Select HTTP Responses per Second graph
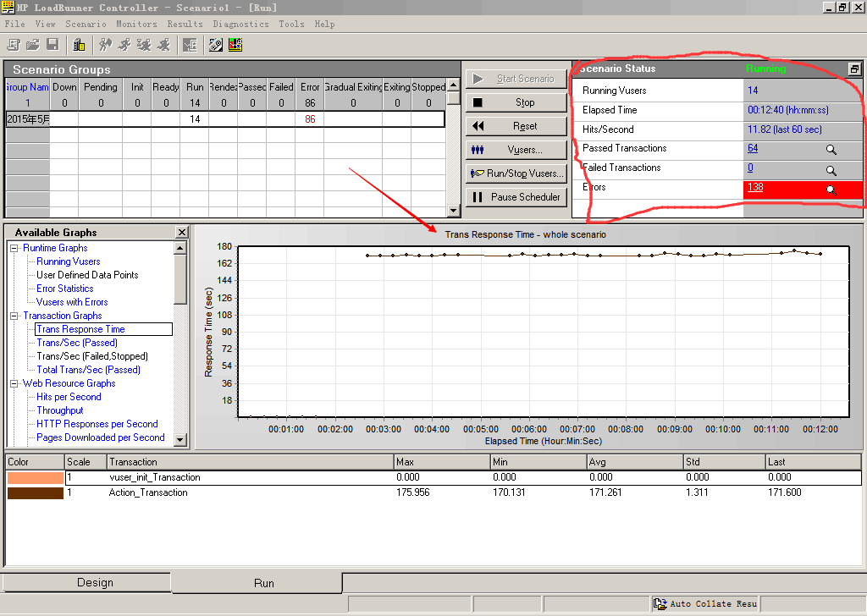Viewport: 867px width, 616px height. tap(97, 424)
